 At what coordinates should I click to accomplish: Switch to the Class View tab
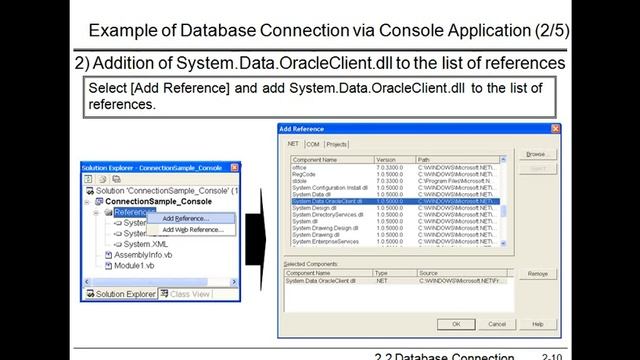pyautogui.click(x=185, y=294)
